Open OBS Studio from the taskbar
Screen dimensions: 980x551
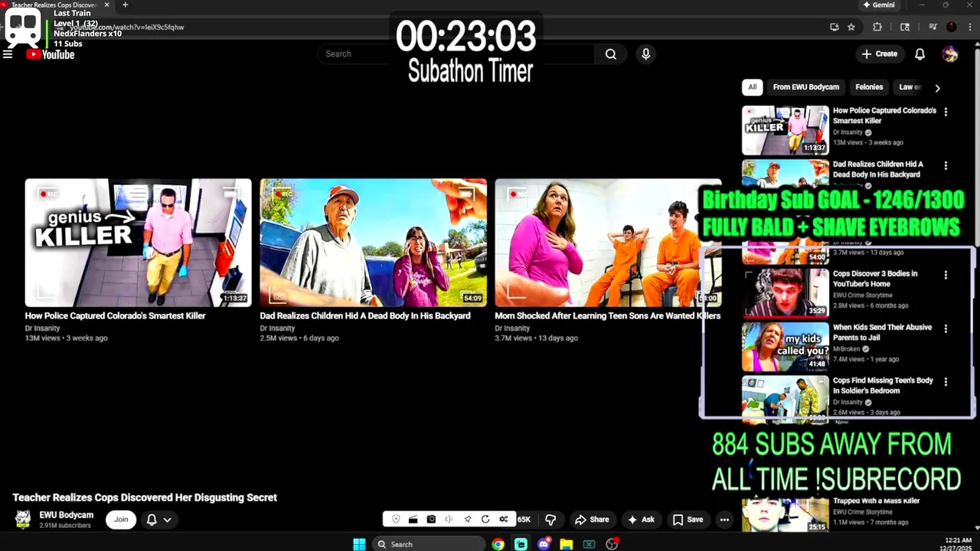pos(612,544)
